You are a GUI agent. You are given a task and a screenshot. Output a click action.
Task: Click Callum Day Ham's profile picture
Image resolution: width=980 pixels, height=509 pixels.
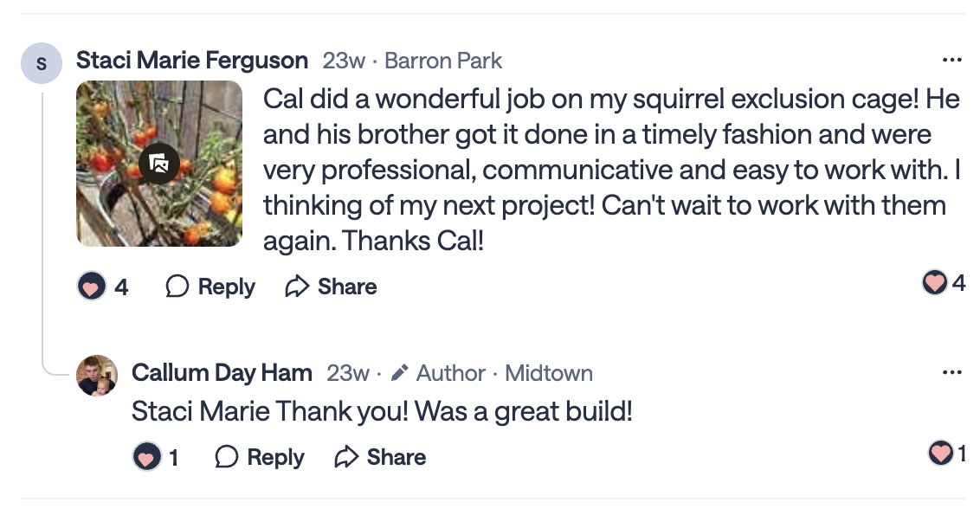(97, 376)
